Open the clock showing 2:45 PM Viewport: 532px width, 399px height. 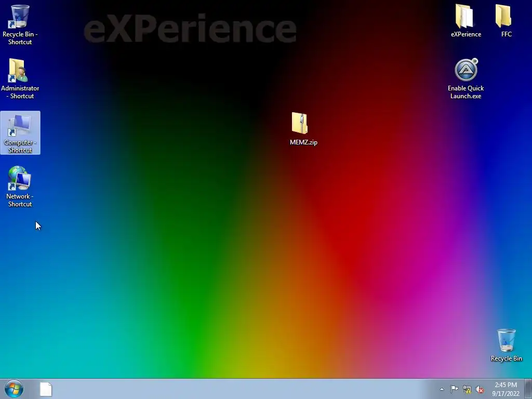(x=506, y=389)
